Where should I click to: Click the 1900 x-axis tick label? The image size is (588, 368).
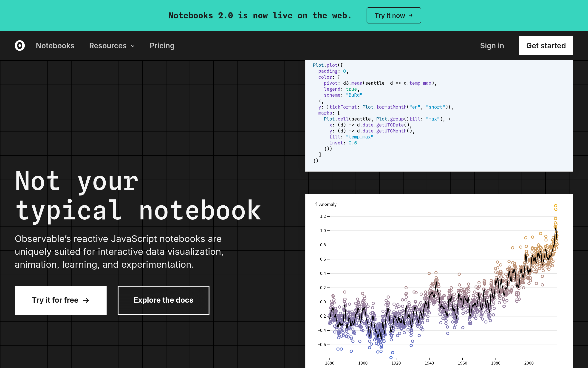(363, 363)
